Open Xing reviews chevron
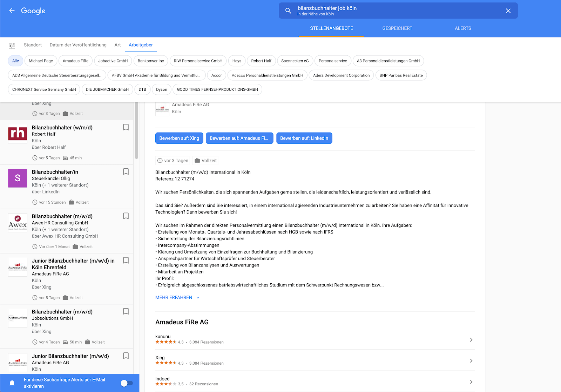This screenshot has width=561, height=392. (471, 360)
